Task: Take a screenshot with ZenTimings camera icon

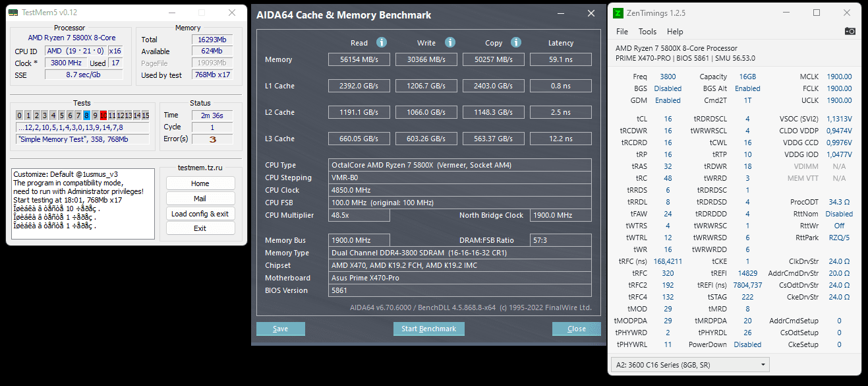Action: point(850,31)
